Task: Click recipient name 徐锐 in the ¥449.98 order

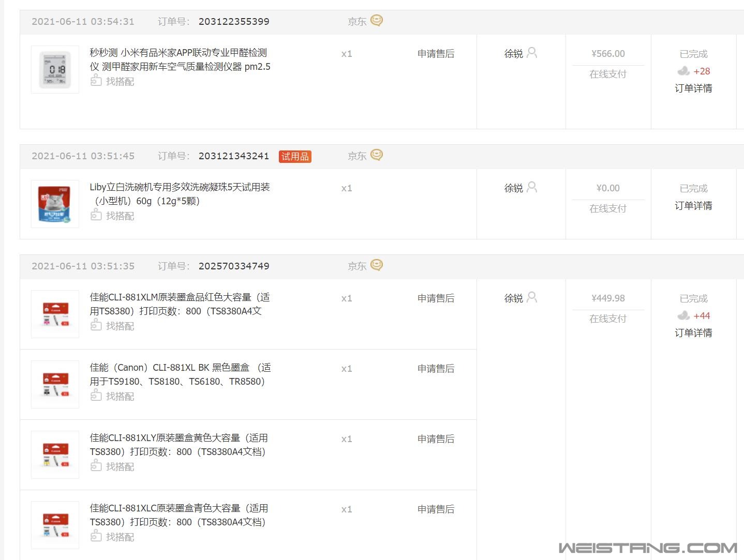Action: pyautogui.click(x=514, y=298)
